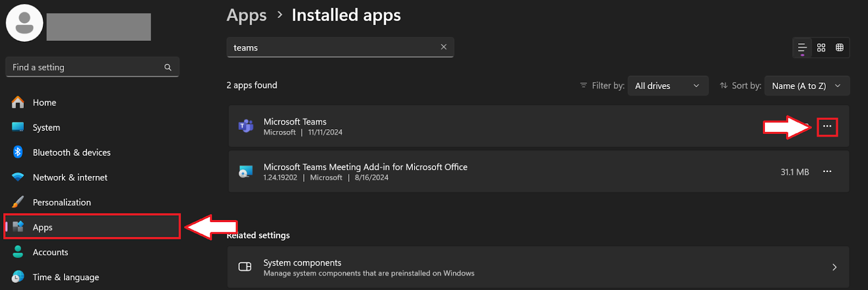
Task: Click the Personalization paintbrush icon
Action: tap(18, 202)
